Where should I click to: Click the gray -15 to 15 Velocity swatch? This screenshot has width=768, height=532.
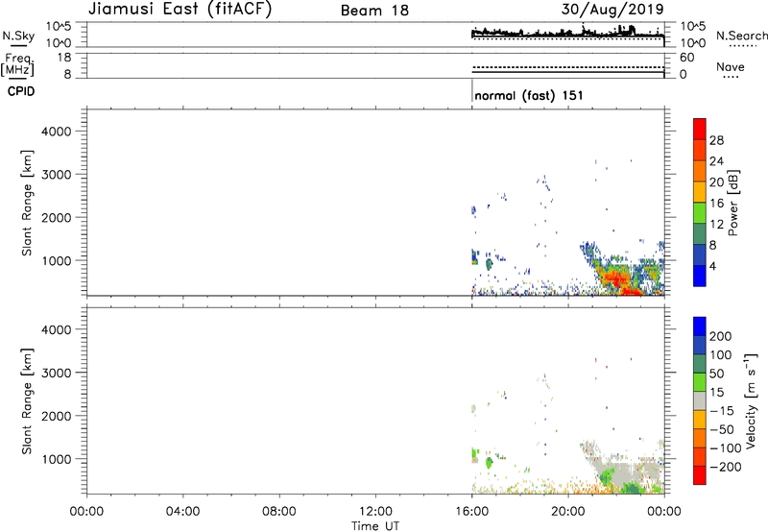coord(700,400)
